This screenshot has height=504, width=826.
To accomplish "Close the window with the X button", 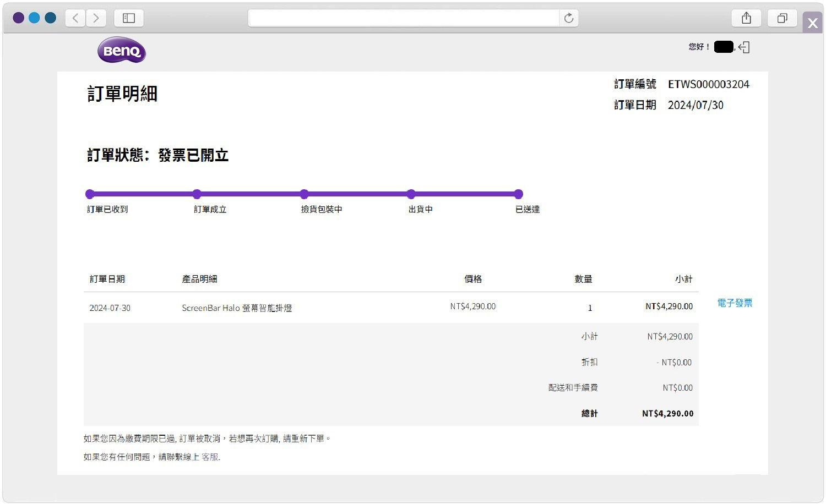I will (x=812, y=23).
